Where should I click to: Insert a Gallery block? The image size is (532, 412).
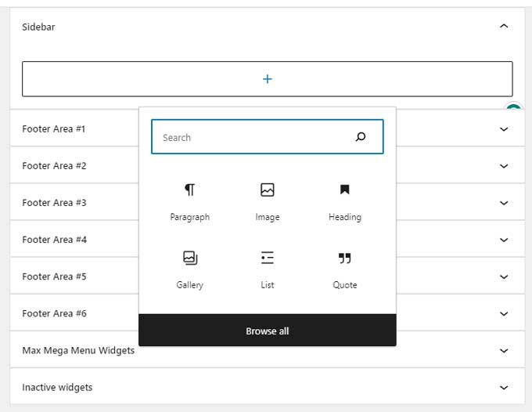pos(189,270)
